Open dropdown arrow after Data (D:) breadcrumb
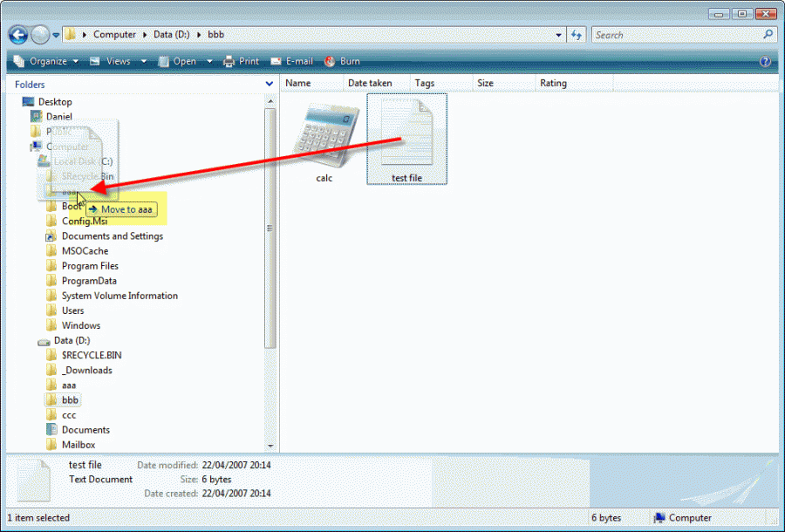 tap(199, 35)
